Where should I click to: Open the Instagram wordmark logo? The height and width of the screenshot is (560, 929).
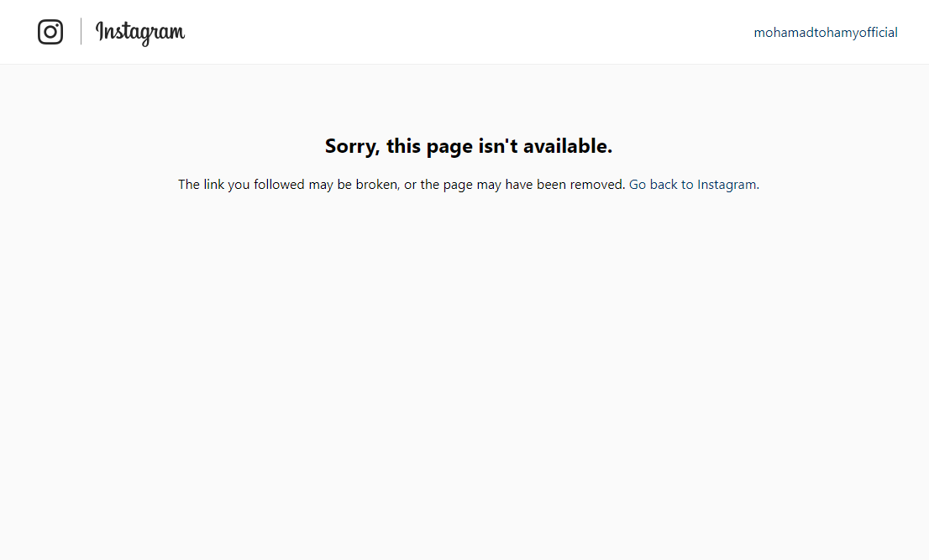140,33
